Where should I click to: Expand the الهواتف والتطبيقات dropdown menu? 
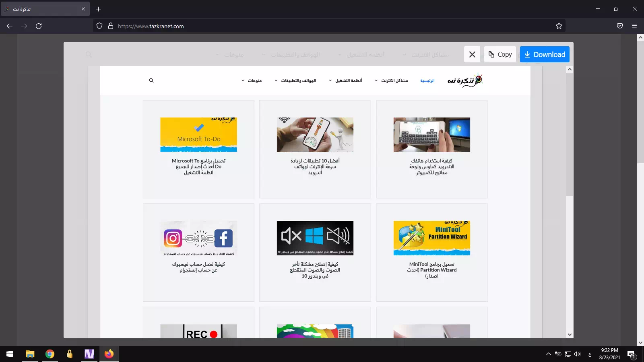click(x=295, y=81)
